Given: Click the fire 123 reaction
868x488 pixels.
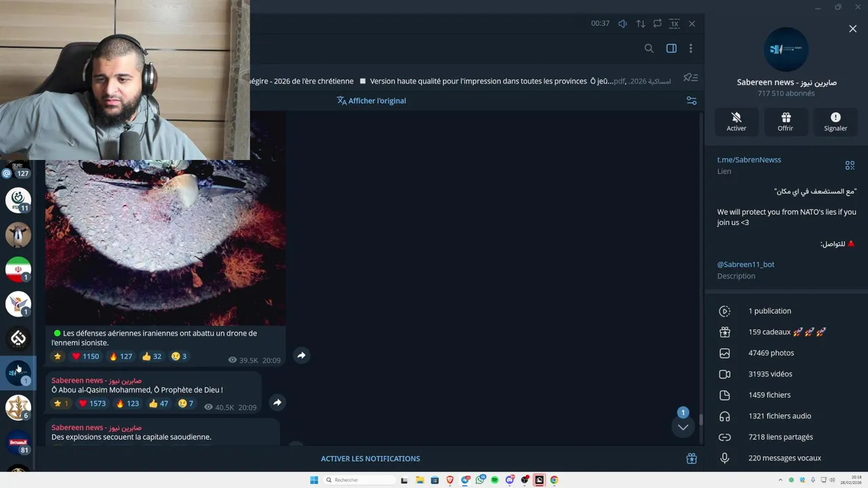Looking at the screenshot, I should pyautogui.click(x=127, y=404).
